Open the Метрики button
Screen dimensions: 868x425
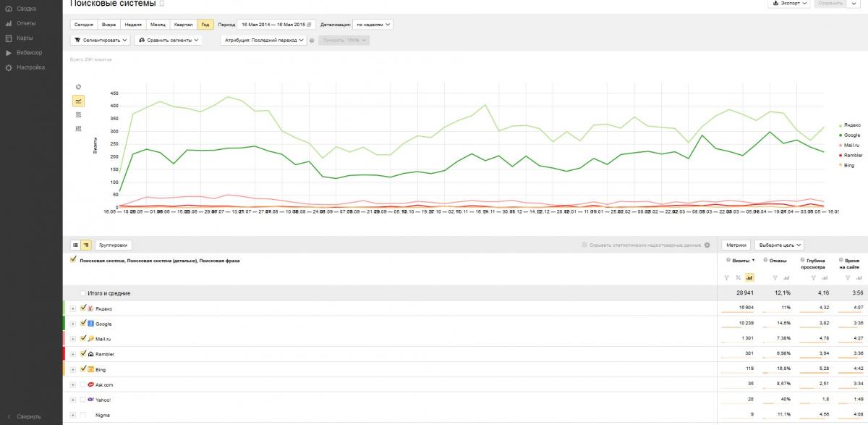736,245
